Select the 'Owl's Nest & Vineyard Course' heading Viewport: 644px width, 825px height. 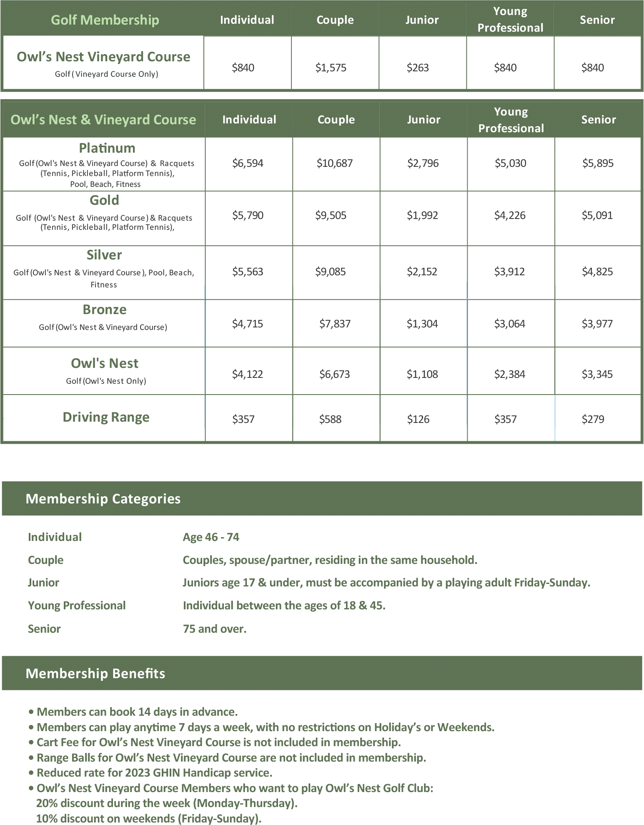(x=103, y=120)
